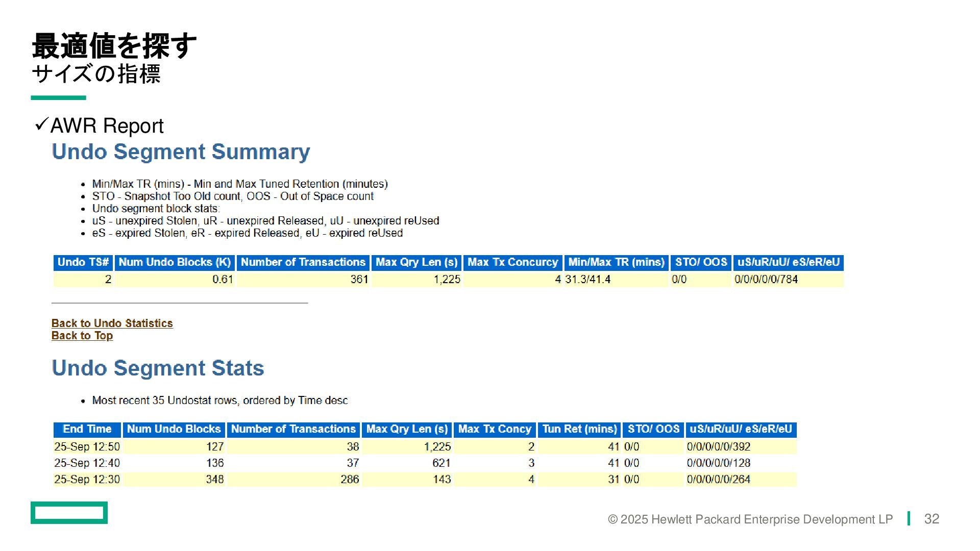Click the green underline bar below subtitle
Screen dimensions: 980x551
pyautogui.click(x=58, y=97)
